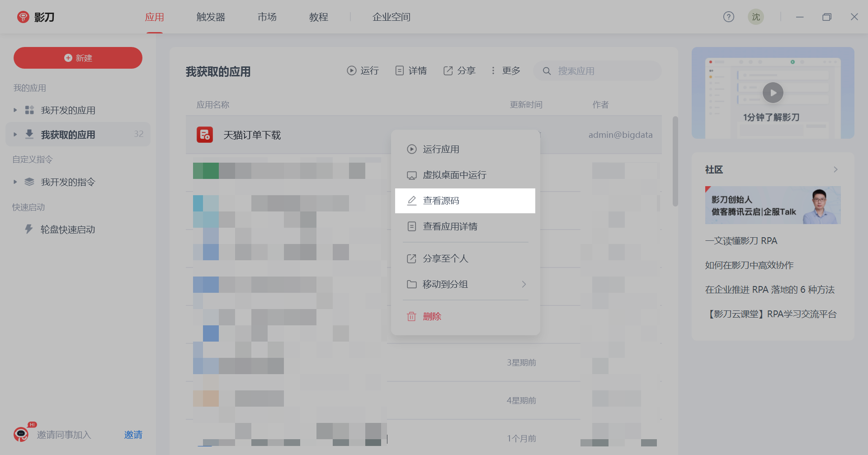The height and width of the screenshot is (455, 868).
Task: Click the 分享至个人 share icon
Action: pyautogui.click(x=411, y=258)
